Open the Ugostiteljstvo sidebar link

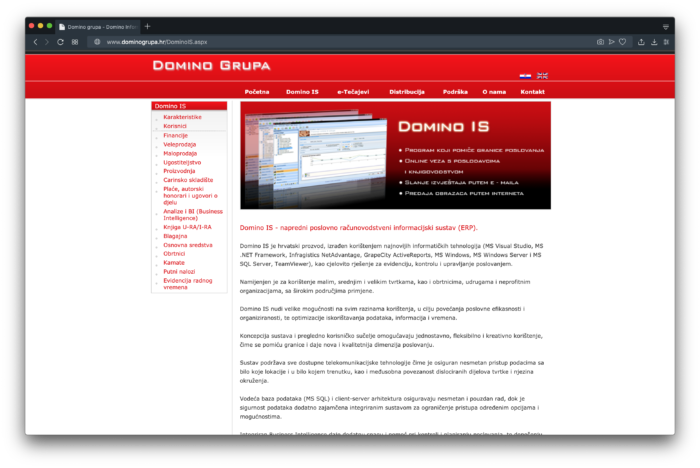click(182, 162)
